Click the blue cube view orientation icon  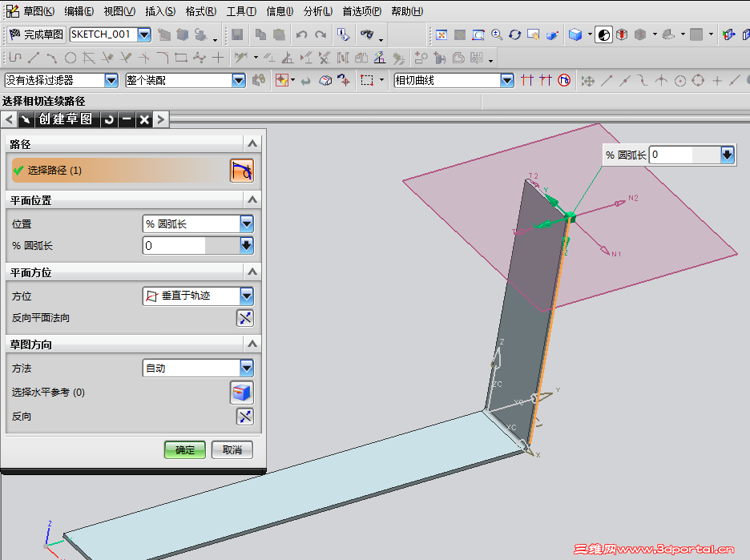coord(575,34)
